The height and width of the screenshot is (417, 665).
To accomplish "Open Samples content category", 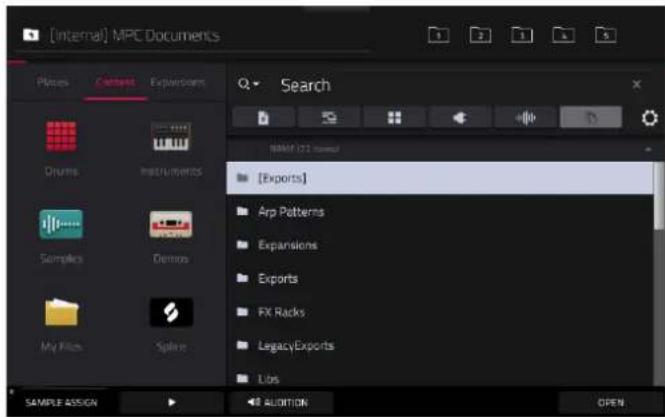I will pos(61,236).
